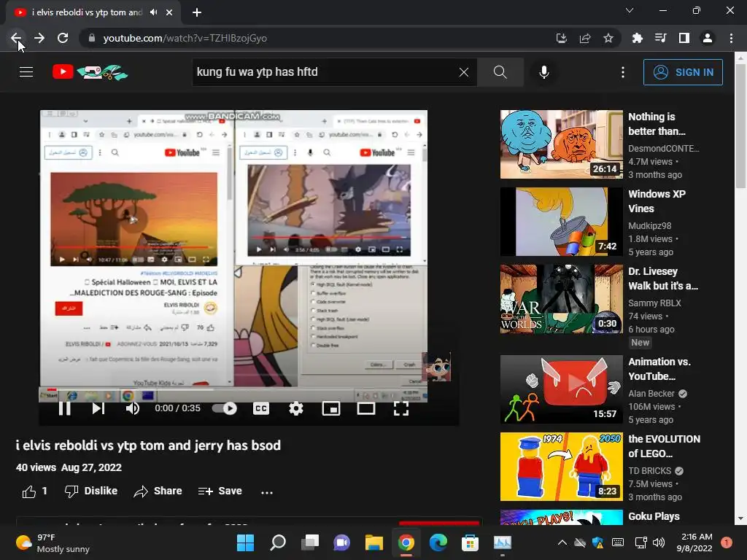Open a new browser tab

[197, 12]
